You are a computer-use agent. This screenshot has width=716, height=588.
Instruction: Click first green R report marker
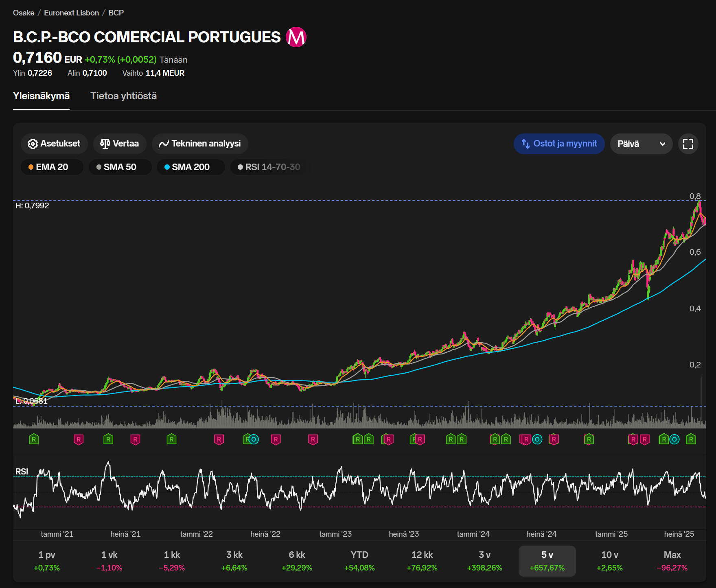pos(34,439)
